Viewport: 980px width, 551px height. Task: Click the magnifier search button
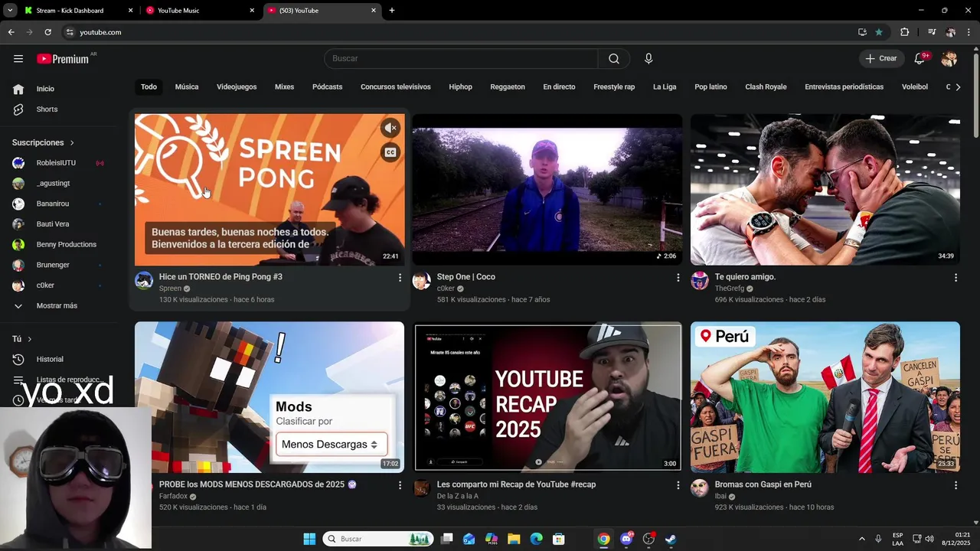pos(614,59)
